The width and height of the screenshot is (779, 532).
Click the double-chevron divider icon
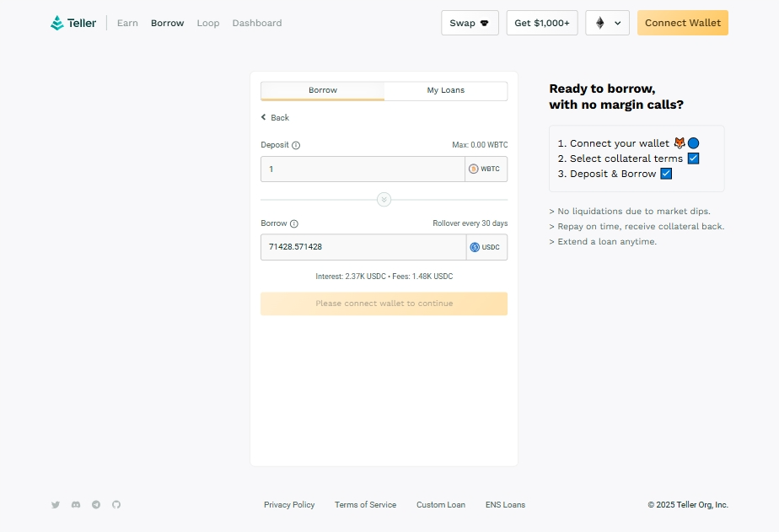pos(384,200)
